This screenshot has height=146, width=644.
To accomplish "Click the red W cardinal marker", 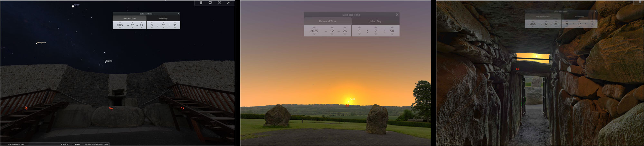I will point(26,108).
